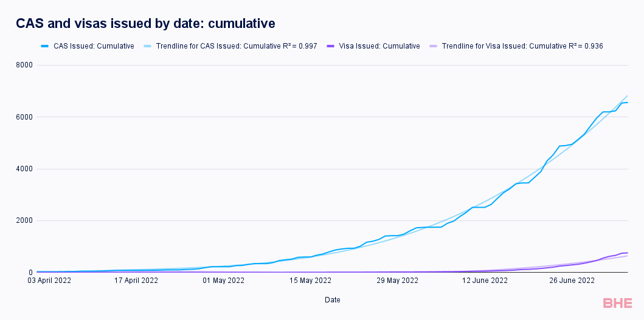644x320 pixels.
Task: Click the blue 'CAS Issued: Cumulative' legend swatch
Action: coord(45,46)
